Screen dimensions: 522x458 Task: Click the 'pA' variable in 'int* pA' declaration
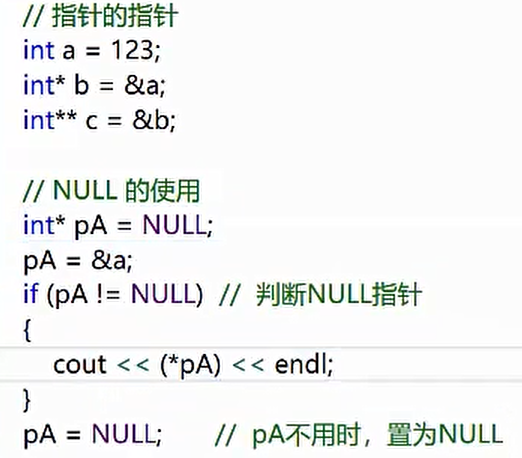point(91,227)
